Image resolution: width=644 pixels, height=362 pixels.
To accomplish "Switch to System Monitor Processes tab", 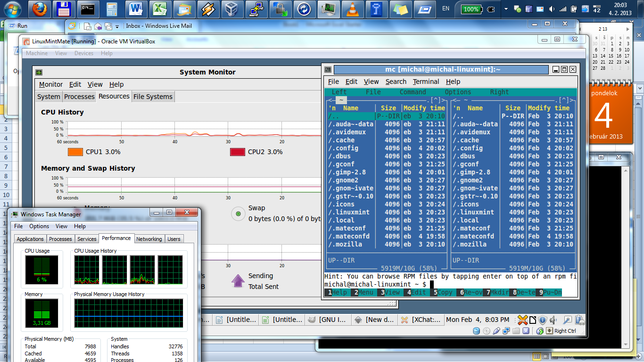I will (79, 97).
